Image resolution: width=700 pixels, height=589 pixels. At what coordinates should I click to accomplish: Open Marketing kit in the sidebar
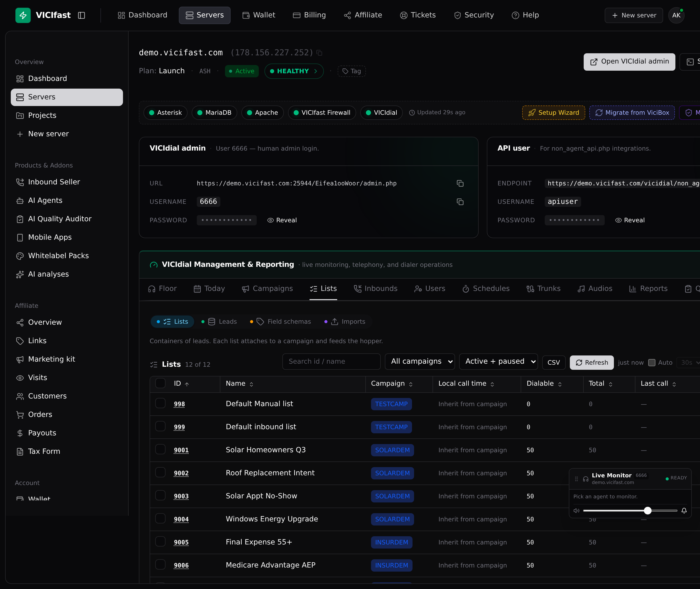(x=67, y=359)
